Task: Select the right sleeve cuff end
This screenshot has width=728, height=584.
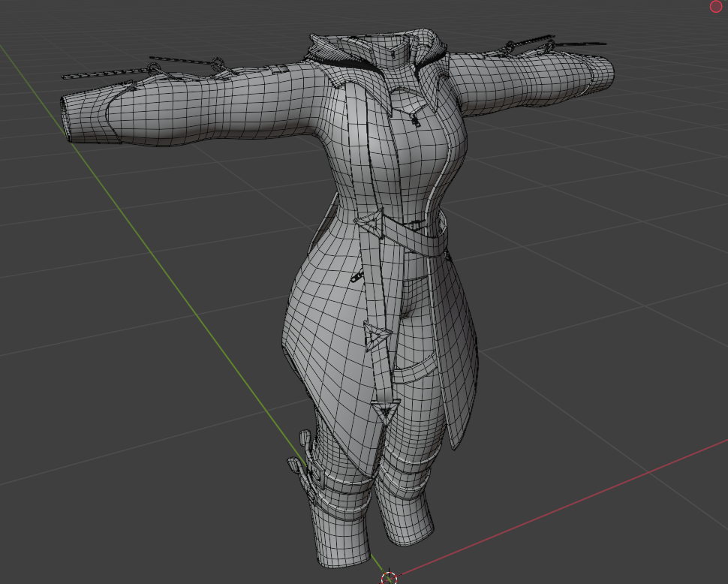Action: coord(604,74)
